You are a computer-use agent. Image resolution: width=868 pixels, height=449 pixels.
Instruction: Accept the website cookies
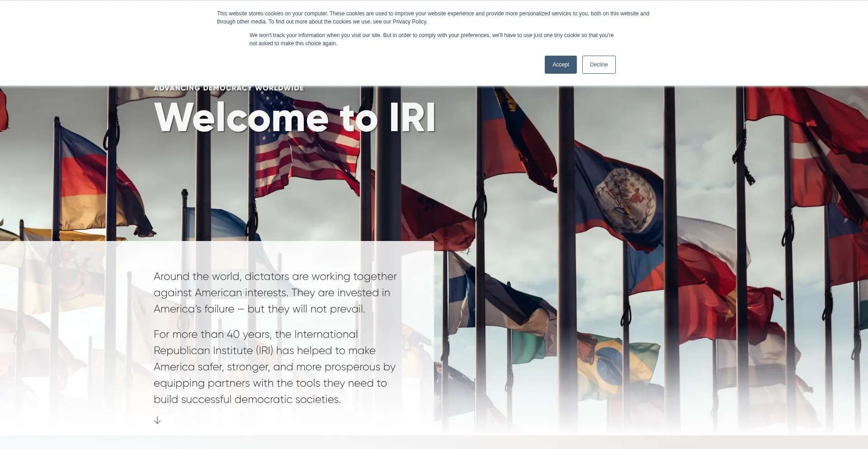point(560,65)
